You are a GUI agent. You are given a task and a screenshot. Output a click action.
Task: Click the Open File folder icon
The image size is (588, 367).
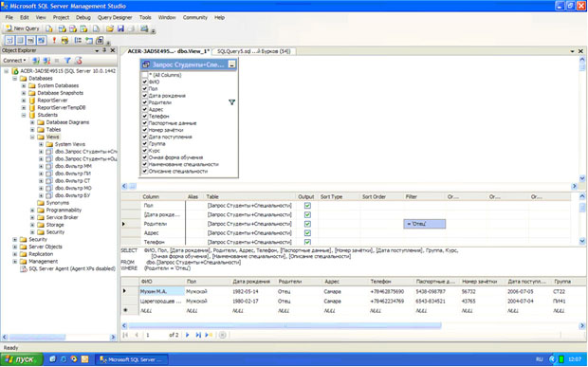pyautogui.click(x=110, y=28)
